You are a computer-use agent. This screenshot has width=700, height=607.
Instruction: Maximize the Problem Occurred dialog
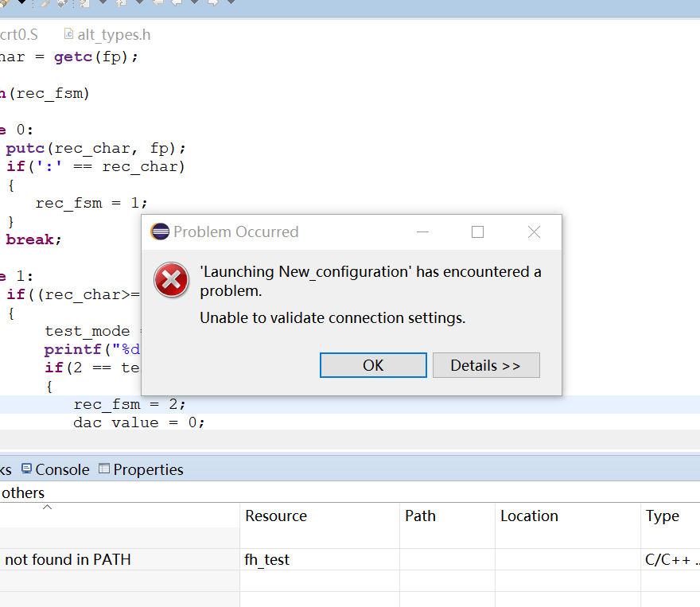478,232
